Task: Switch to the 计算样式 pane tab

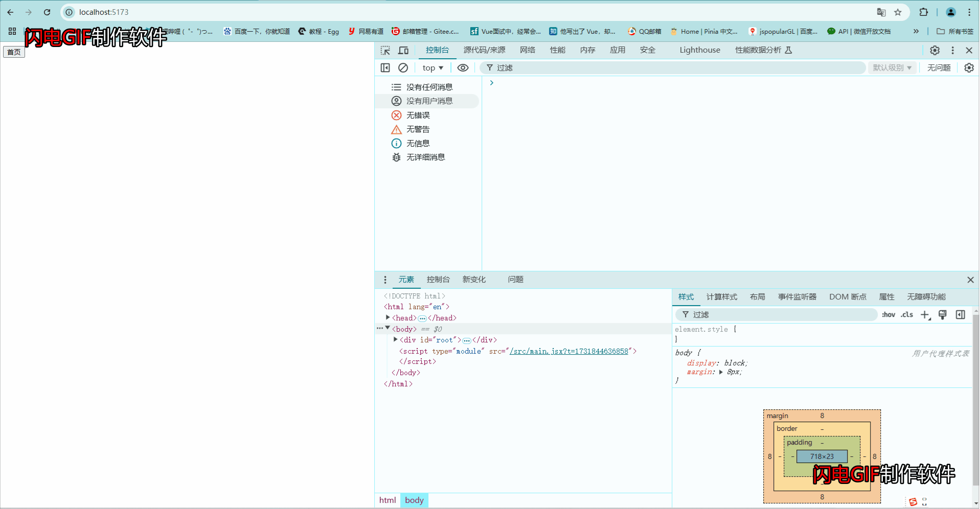Action: 722,297
